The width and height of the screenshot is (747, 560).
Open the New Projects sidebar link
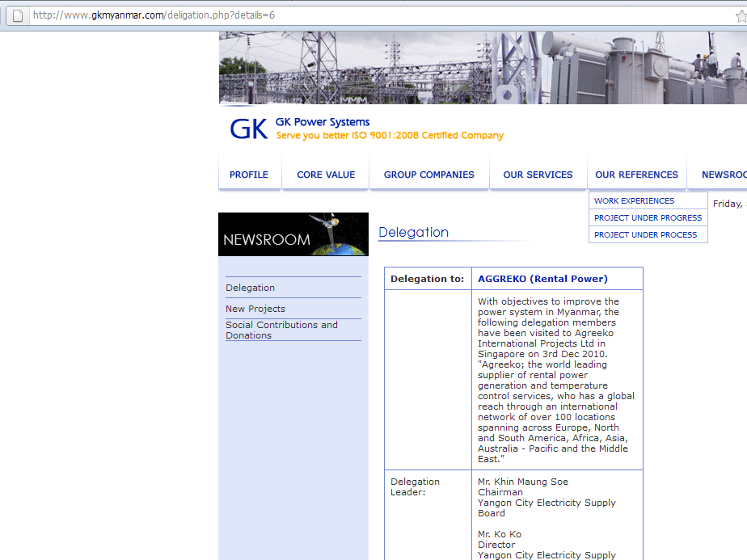click(255, 309)
